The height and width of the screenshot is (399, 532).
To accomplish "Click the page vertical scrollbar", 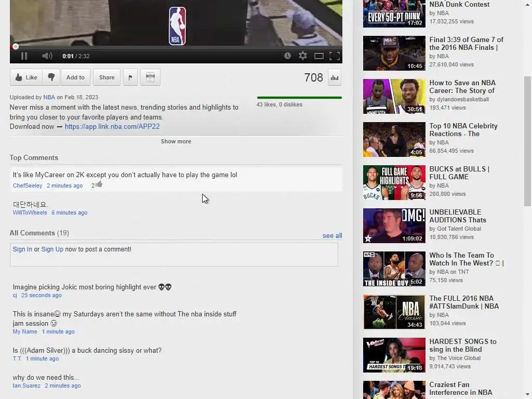I will (x=527, y=141).
